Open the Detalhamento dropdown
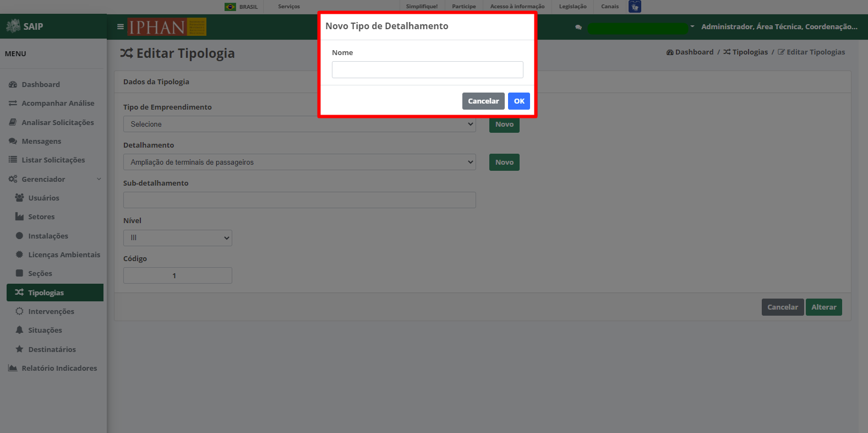 point(299,162)
